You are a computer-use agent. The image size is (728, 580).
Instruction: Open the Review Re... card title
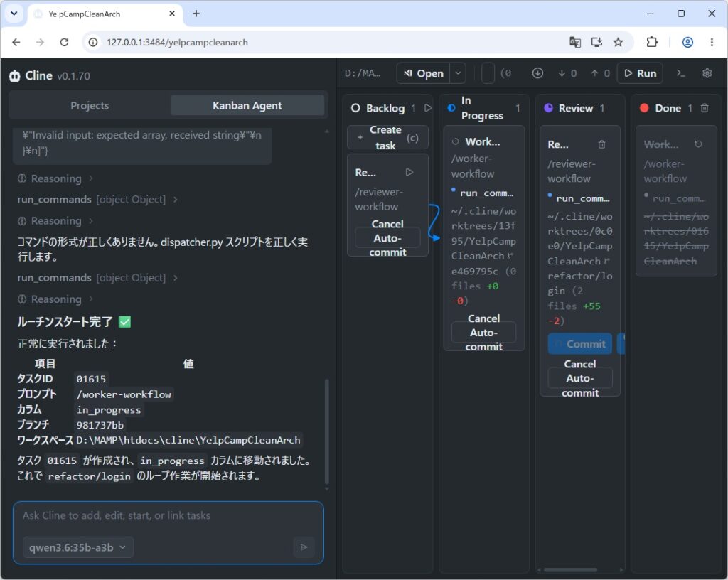(x=557, y=144)
